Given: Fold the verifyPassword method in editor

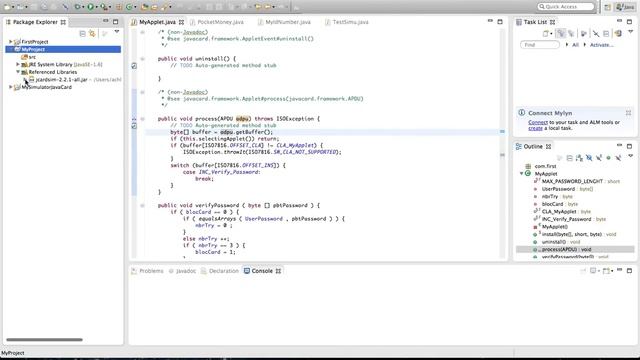Looking at the screenshot, I should 142,205.
